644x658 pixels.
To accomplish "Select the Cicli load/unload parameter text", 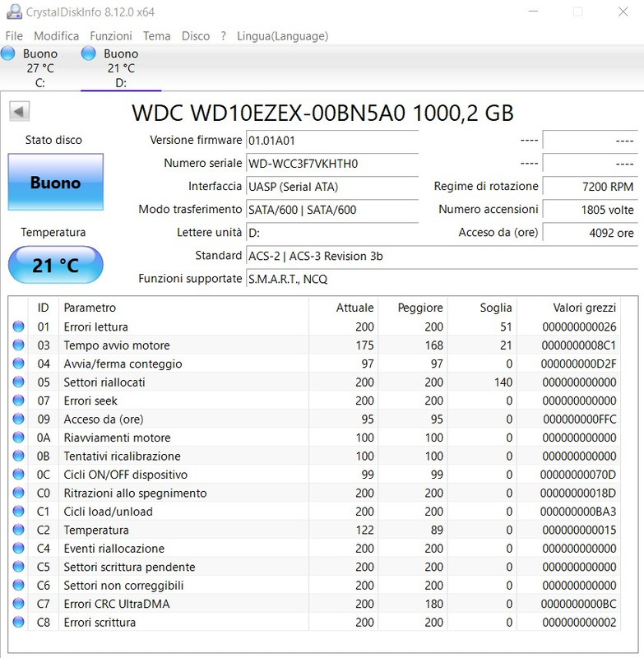I will click(108, 512).
